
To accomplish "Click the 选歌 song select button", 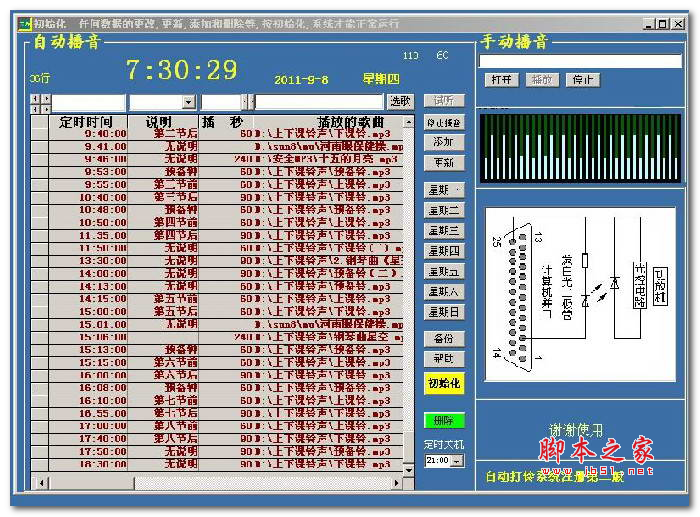I will tap(400, 101).
